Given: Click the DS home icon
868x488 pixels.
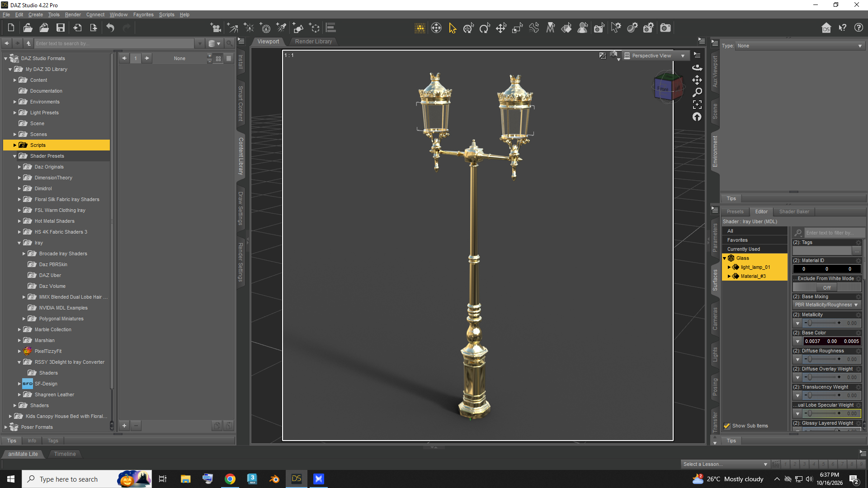Looking at the screenshot, I should (826, 28).
